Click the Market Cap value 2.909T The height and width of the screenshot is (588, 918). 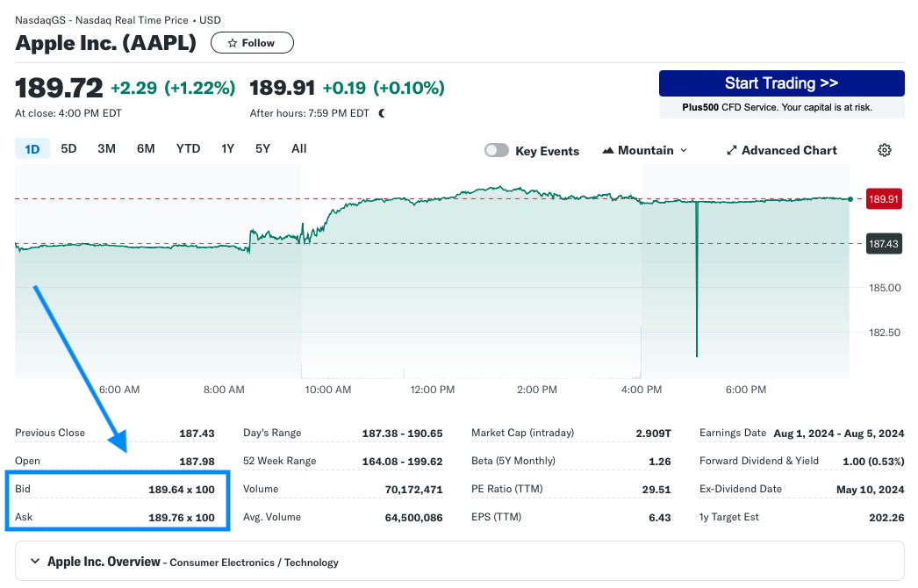(653, 434)
